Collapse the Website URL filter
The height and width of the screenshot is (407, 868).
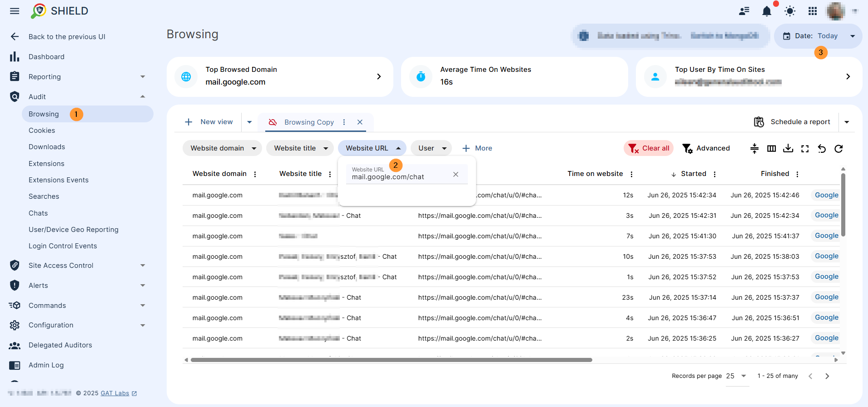(x=372, y=148)
